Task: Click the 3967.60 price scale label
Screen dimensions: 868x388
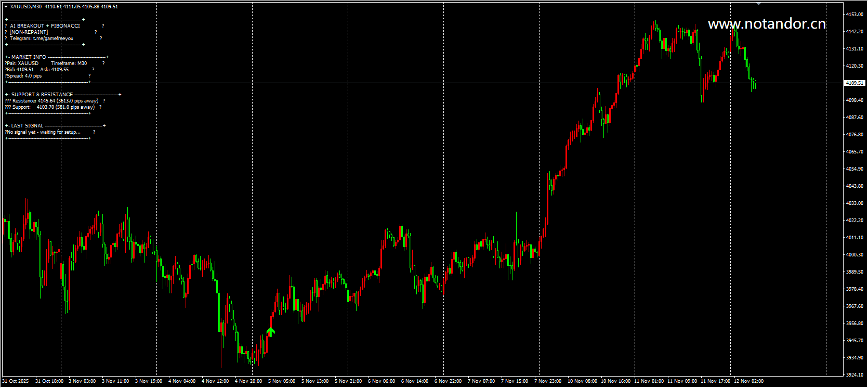Action: [x=854, y=306]
